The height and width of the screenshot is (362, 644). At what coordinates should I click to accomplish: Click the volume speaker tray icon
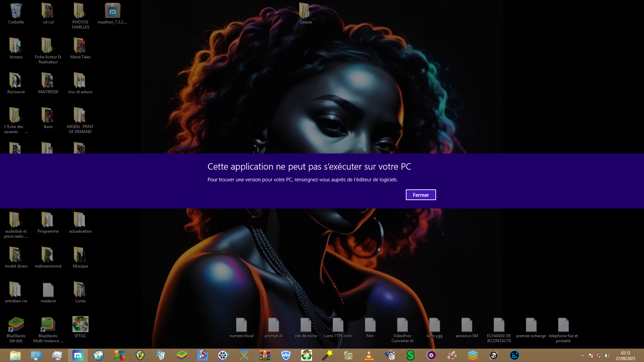(x=607, y=356)
